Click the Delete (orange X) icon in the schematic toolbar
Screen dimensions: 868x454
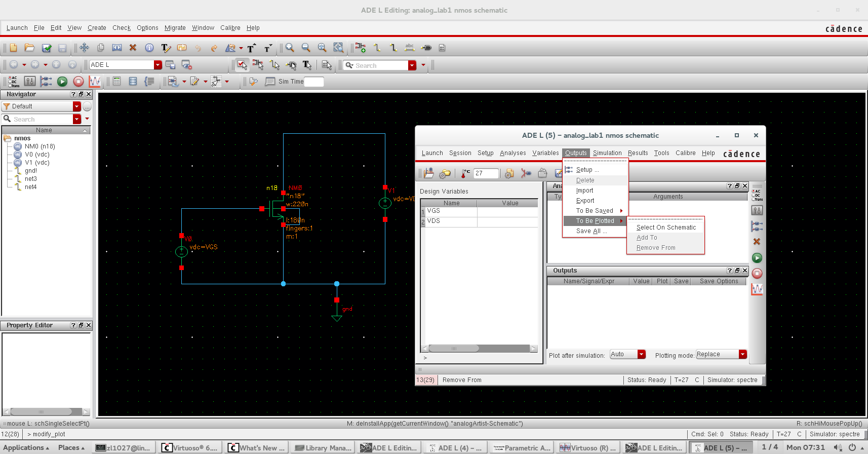click(133, 48)
